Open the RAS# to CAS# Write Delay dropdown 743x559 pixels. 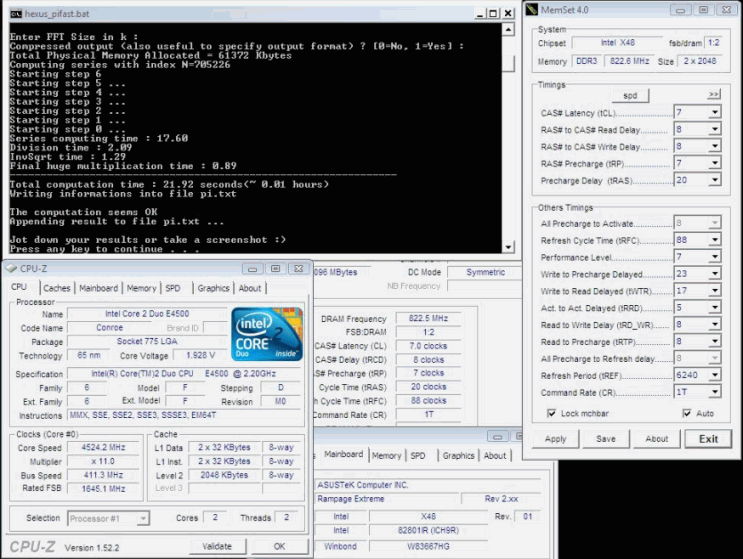point(715,146)
